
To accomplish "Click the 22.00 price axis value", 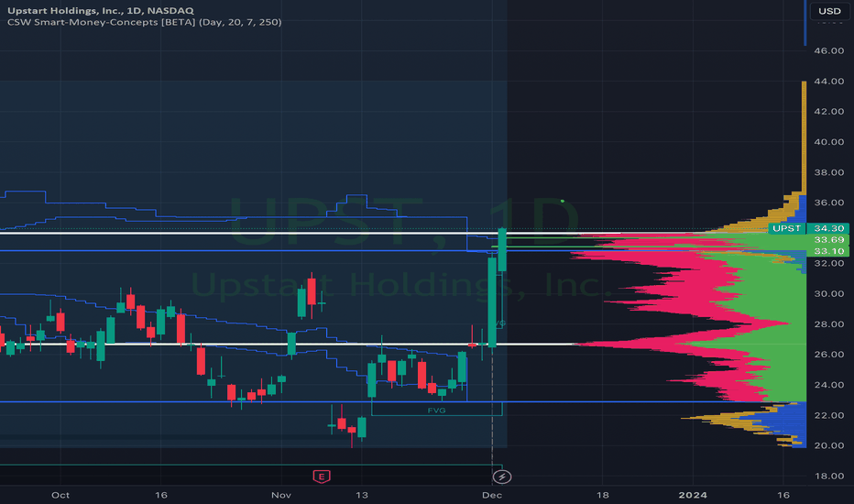I will pos(828,415).
